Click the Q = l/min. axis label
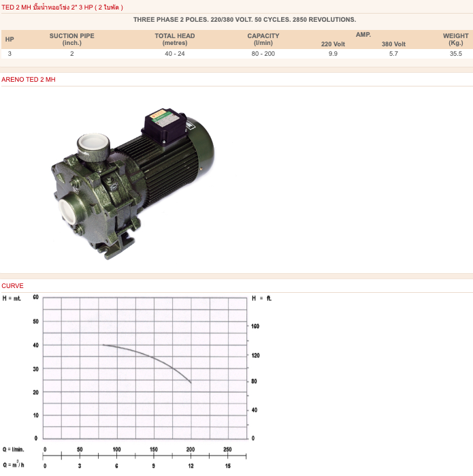The image size is (473, 476). tap(14, 449)
